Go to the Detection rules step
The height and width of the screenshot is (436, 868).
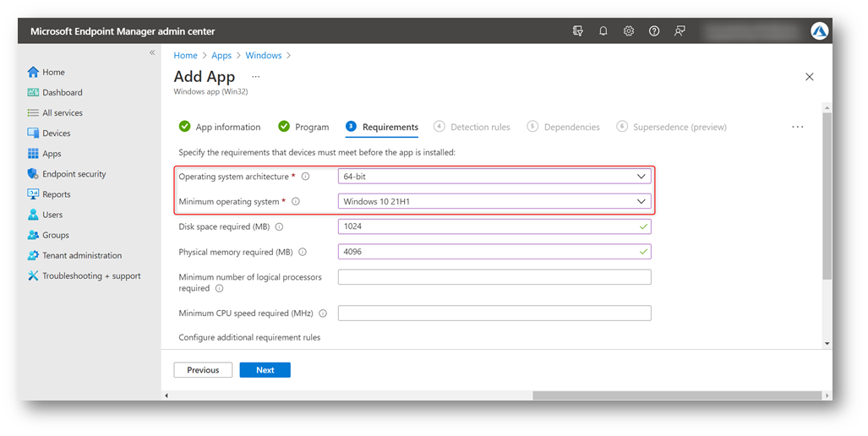(x=472, y=127)
